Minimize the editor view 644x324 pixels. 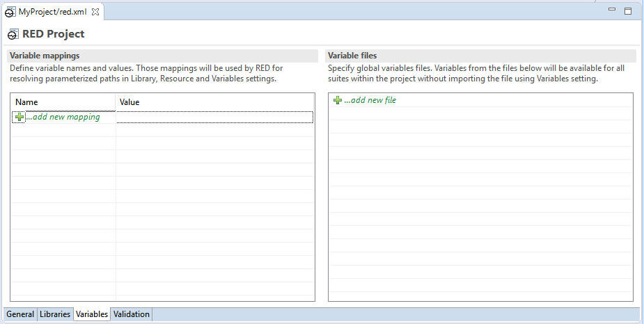(x=612, y=10)
